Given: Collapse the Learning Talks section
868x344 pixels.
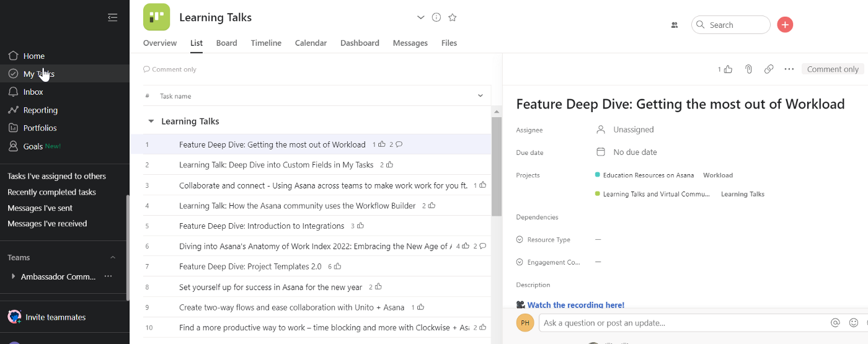Looking at the screenshot, I should pos(151,121).
